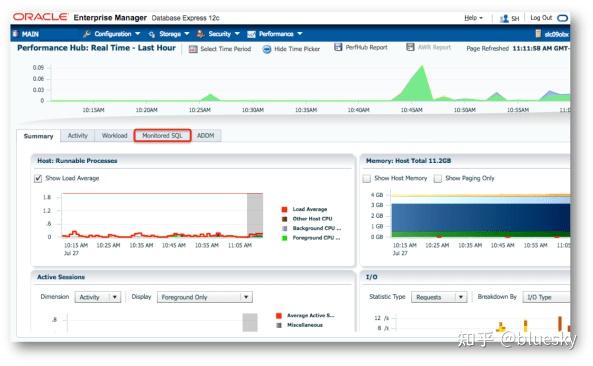This screenshot has height=366, width=593.
Task: Click the Average Active Sessions legend swatch
Action: pyautogui.click(x=279, y=316)
